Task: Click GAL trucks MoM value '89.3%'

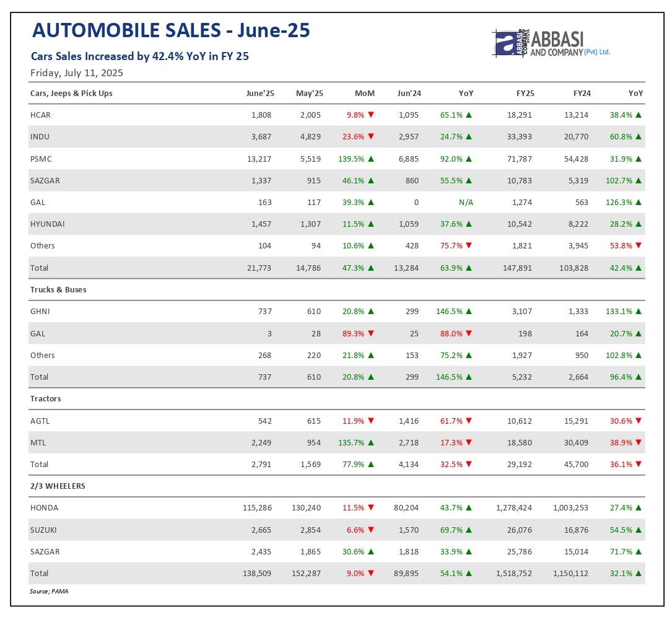Action: pyautogui.click(x=353, y=333)
